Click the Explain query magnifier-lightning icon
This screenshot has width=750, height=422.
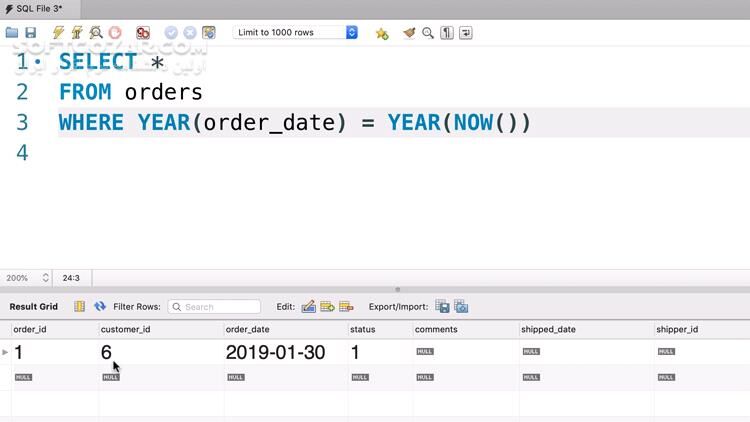click(96, 33)
